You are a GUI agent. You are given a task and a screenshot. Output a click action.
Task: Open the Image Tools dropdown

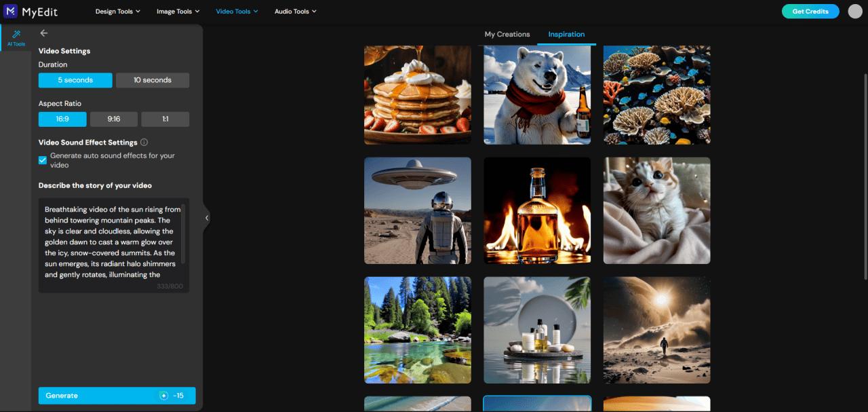coord(177,11)
